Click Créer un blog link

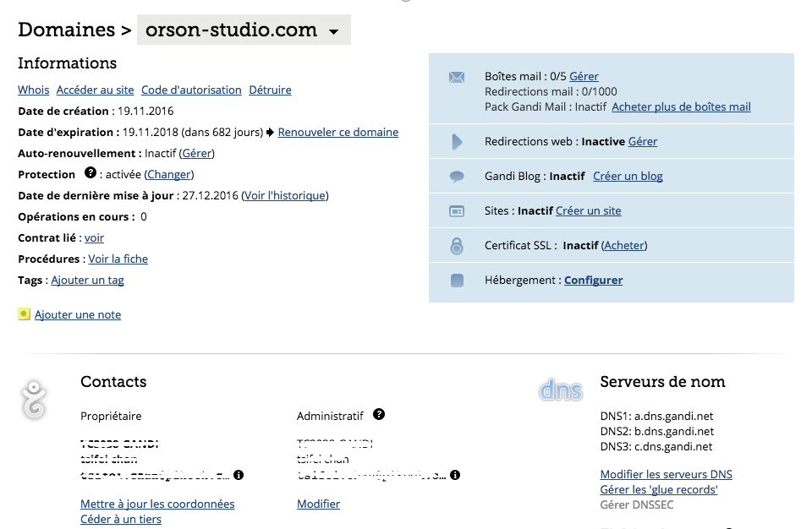[x=628, y=177]
